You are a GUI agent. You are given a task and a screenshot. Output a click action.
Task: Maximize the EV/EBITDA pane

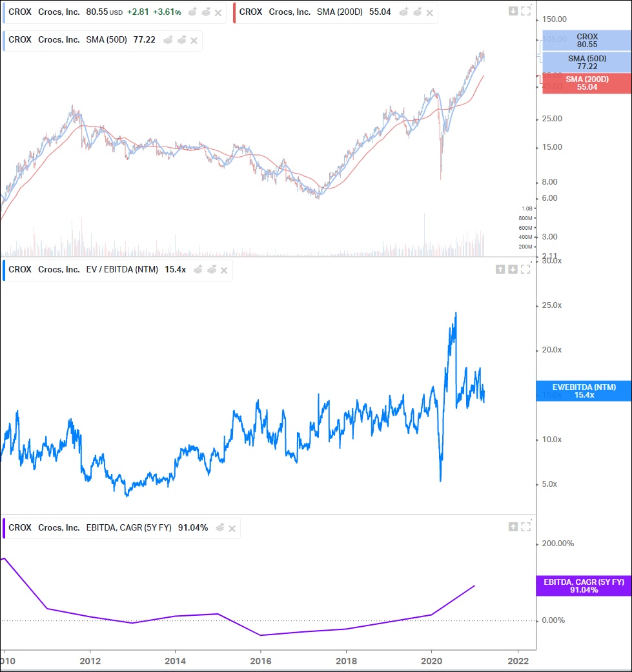525,269
